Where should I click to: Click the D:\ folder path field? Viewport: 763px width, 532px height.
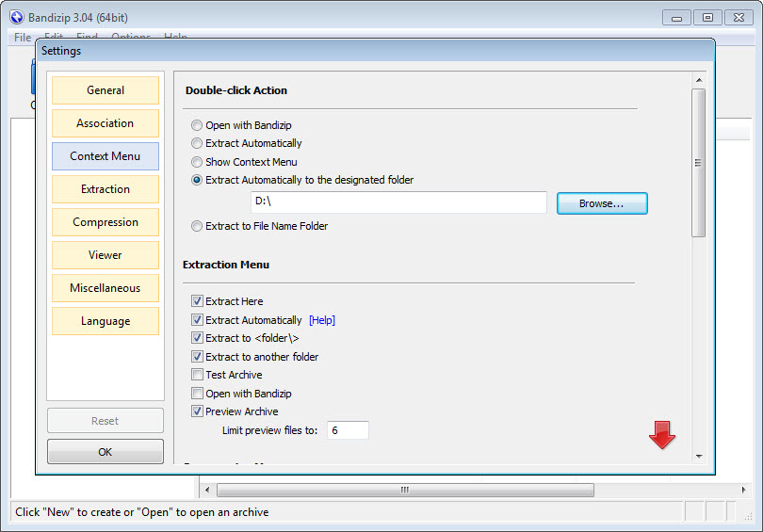tap(398, 202)
